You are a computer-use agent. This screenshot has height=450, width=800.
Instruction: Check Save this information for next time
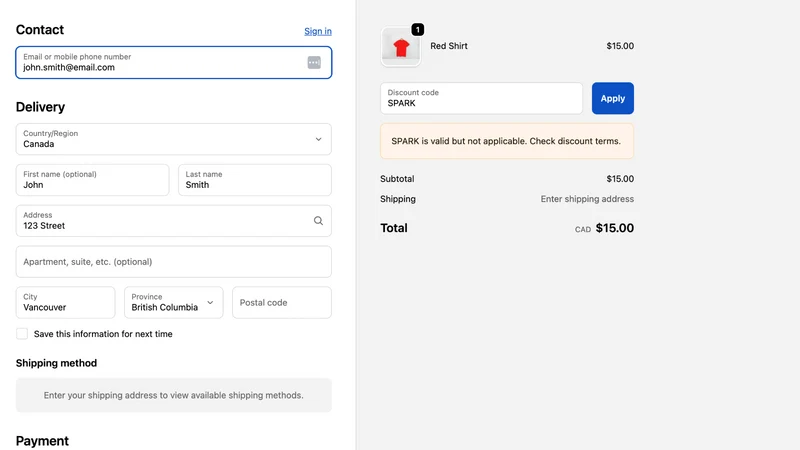click(x=22, y=334)
